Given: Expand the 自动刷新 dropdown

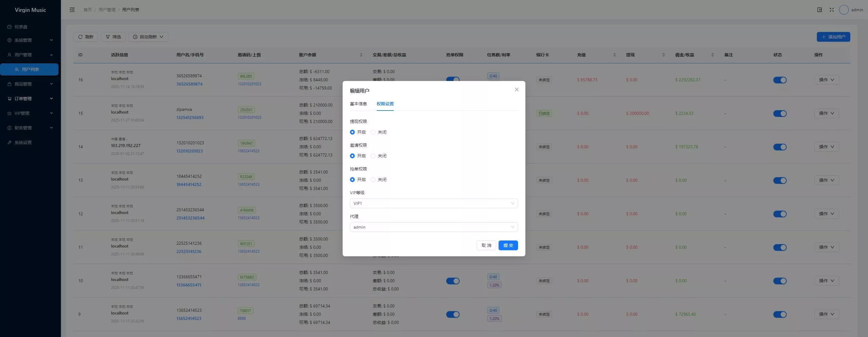Looking at the screenshot, I should point(148,37).
